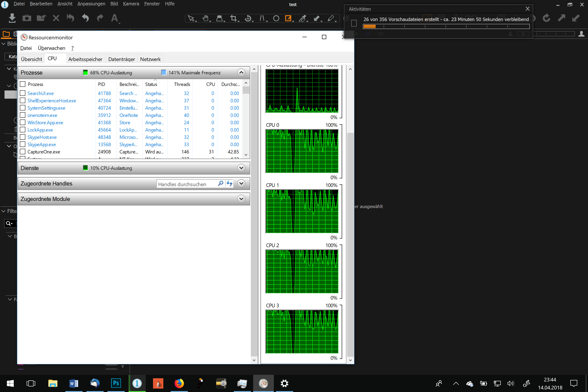
Task: Select the Crop tool
Action: (233, 18)
